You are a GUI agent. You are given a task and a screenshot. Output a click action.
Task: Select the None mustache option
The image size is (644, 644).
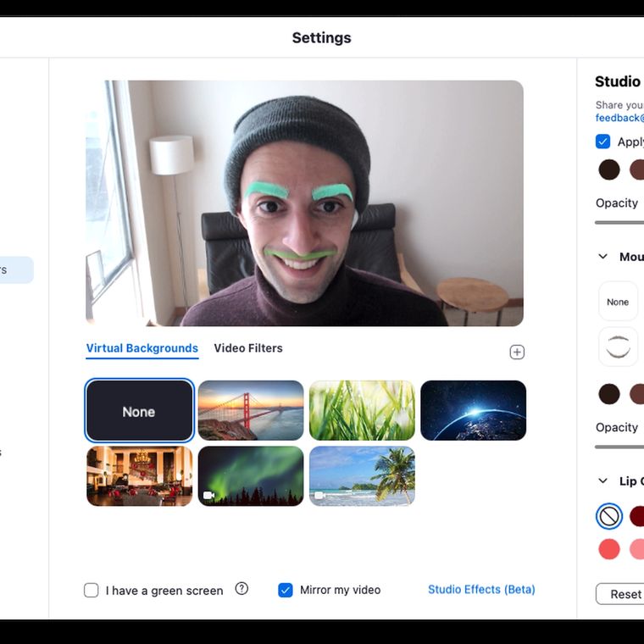[618, 302]
